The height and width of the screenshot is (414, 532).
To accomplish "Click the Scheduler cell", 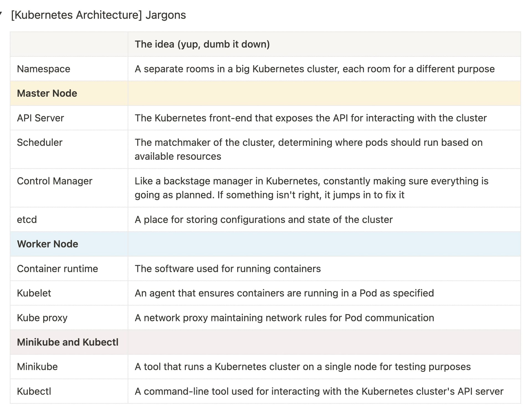I will 40,142.
